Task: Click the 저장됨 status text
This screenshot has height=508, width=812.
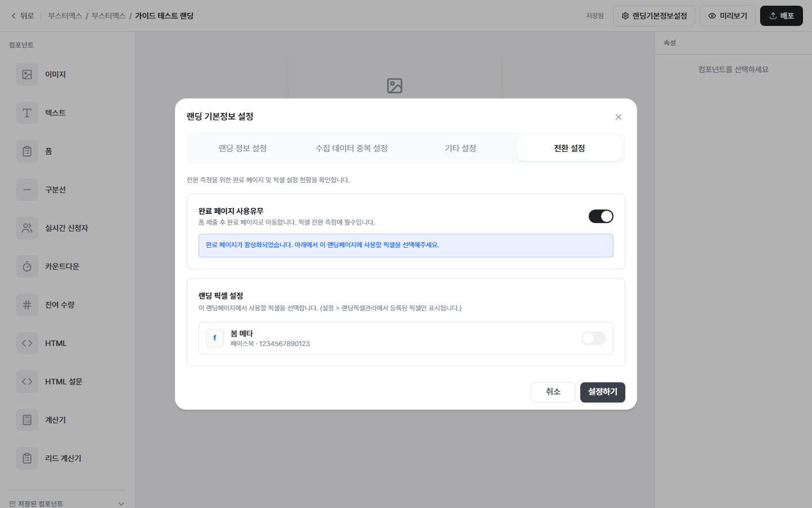Action: click(x=595, y=16)
